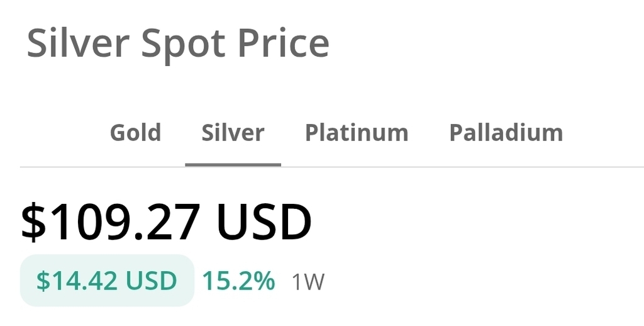The image size is (644, 326).
Task: Click the $109.27 number in the price
Action: click(x=111, y=223)
